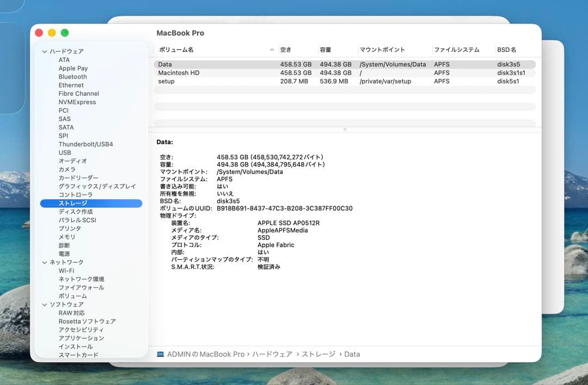Click the green zoom window button
Screen dimensions: 588x385
(65, 33)
